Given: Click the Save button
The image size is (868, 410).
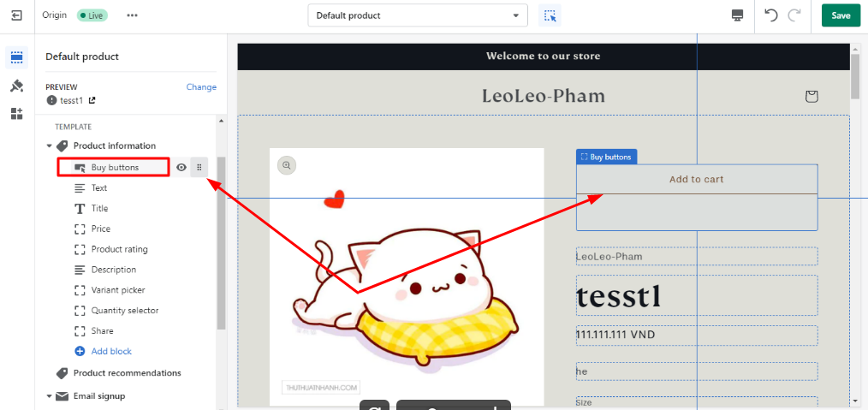Looking at the screenshot, I should (x=841, y=15).
